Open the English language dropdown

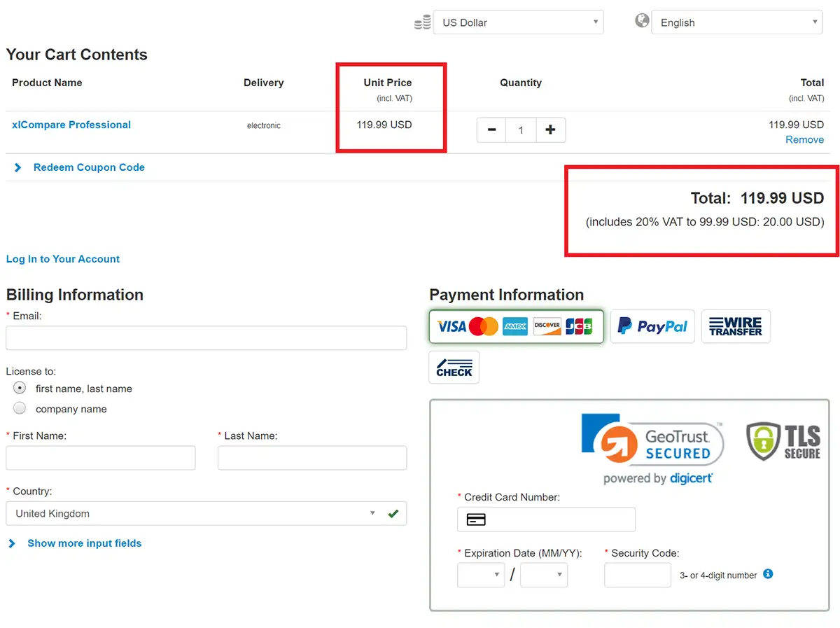736,22
